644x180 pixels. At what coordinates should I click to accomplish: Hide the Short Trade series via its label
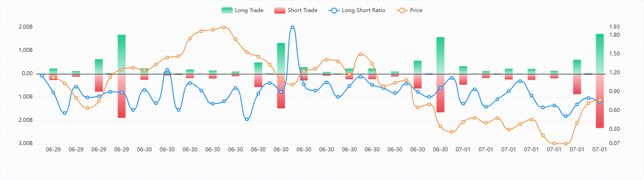(x=302, y=10)
